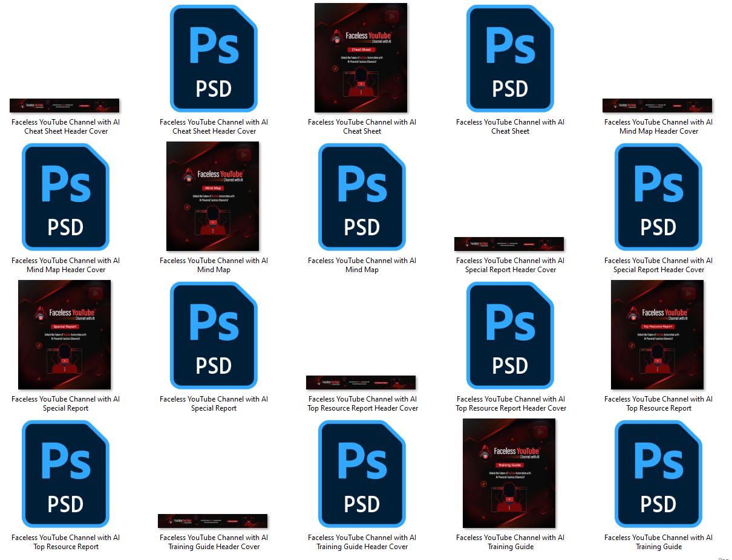Screen dimensions: 732x560
Task: Select the Training Guide Header Cover banner image
Action: click(x=213, y=521)
